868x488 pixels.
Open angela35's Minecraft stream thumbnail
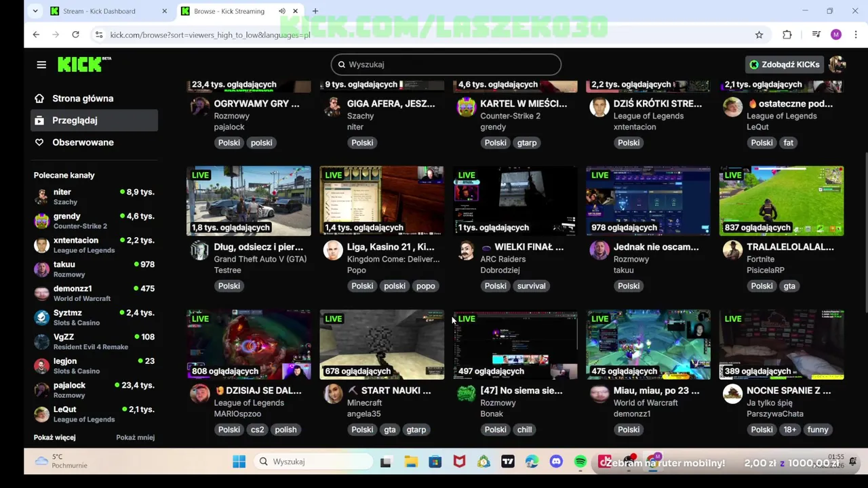(x=382, y=344)
